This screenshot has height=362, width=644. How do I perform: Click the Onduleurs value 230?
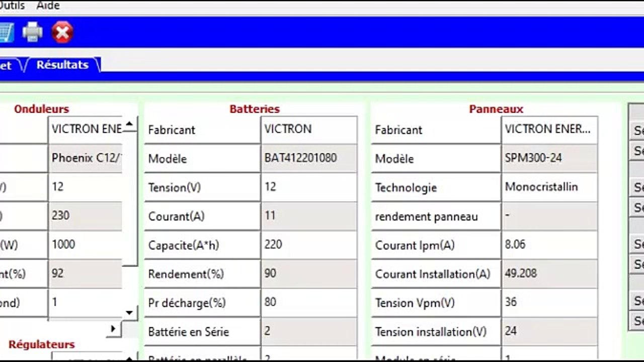click(86, 216)
